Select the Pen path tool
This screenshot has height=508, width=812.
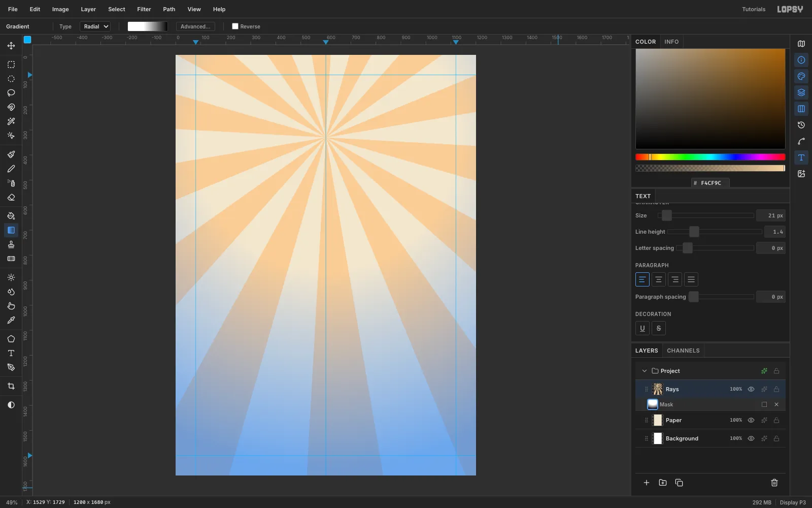pos(11,367)
